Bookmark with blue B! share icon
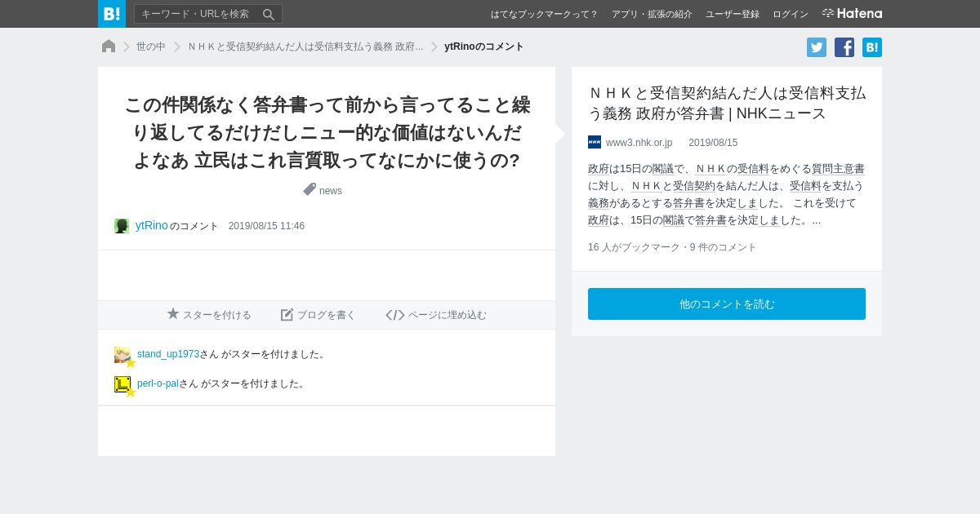Image resolution: width=980 pixels, height=514 pixels. point(872,47)
